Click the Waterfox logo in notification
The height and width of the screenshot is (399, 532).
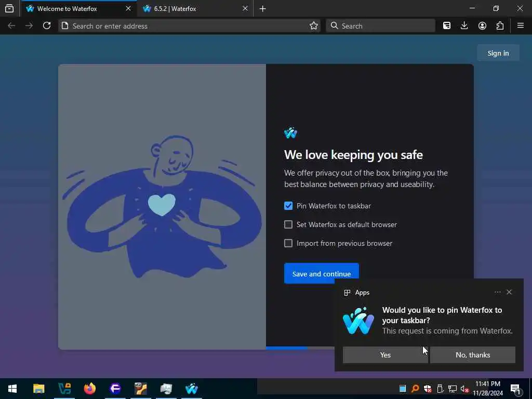[358, 321]
